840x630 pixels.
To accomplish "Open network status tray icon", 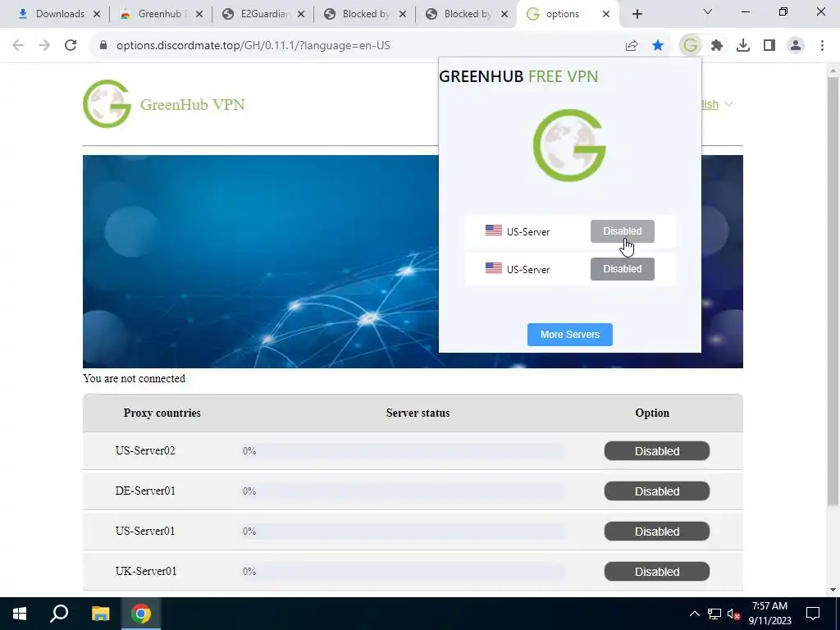I will tap(714, 614).
